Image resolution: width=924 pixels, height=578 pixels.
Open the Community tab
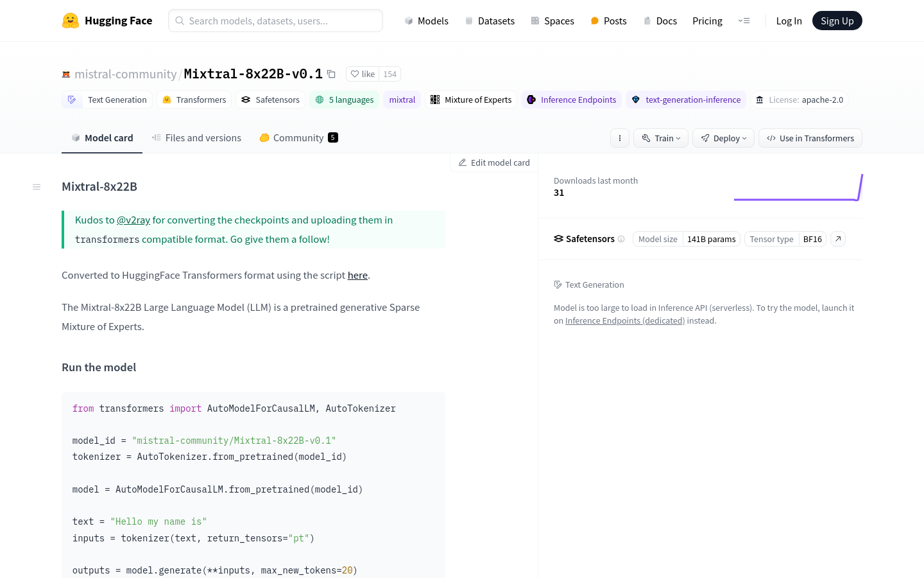298,138
